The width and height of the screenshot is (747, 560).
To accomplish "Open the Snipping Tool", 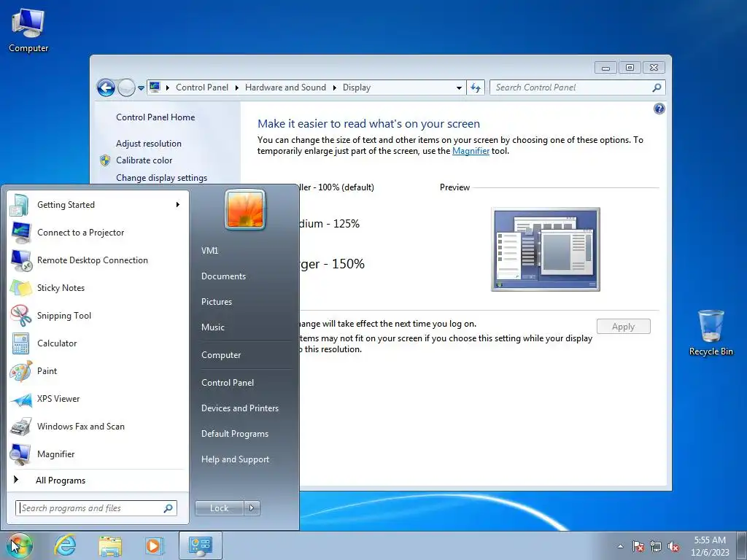I will [x=98, y=315].
